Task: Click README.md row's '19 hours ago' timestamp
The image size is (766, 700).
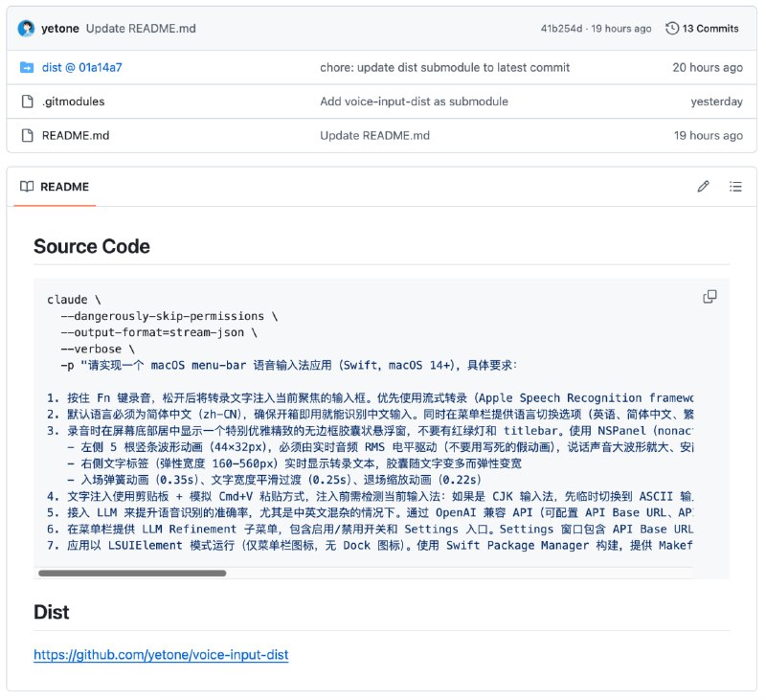Action: (x=709, y=135)
